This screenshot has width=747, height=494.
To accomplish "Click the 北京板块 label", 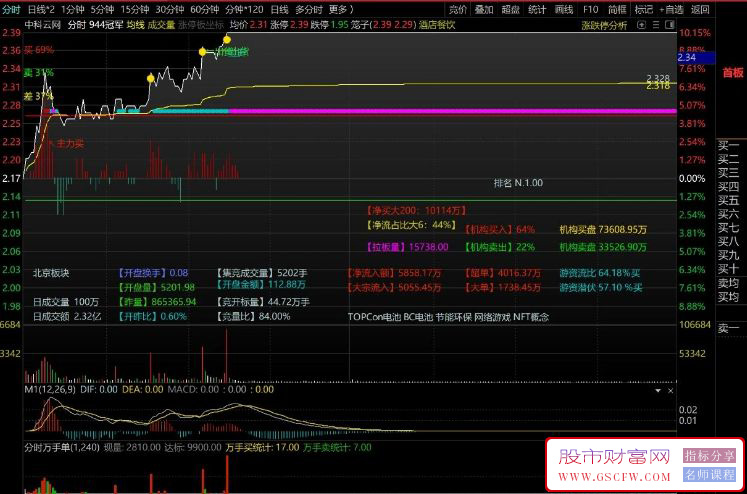I will [51, 273].
